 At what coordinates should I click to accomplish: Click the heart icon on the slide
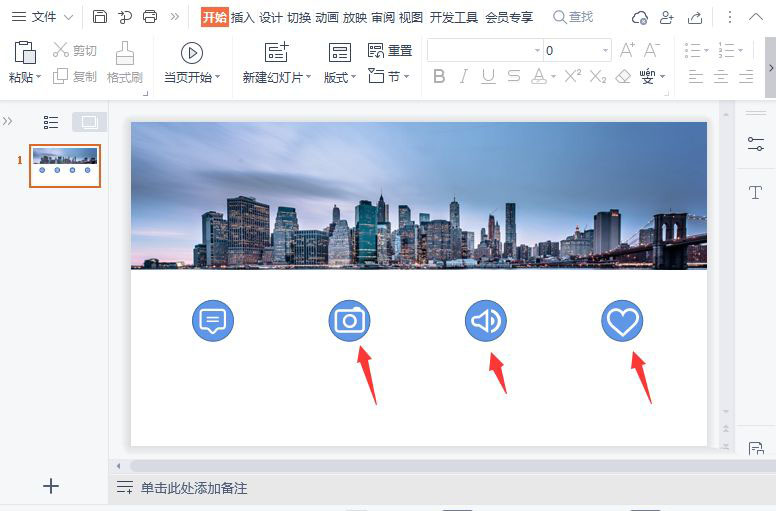(x=622, y=321)
